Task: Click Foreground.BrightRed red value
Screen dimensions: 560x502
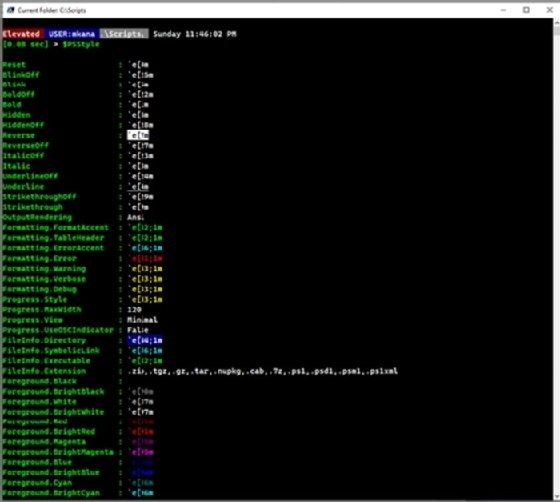Action: coord(141,432)
